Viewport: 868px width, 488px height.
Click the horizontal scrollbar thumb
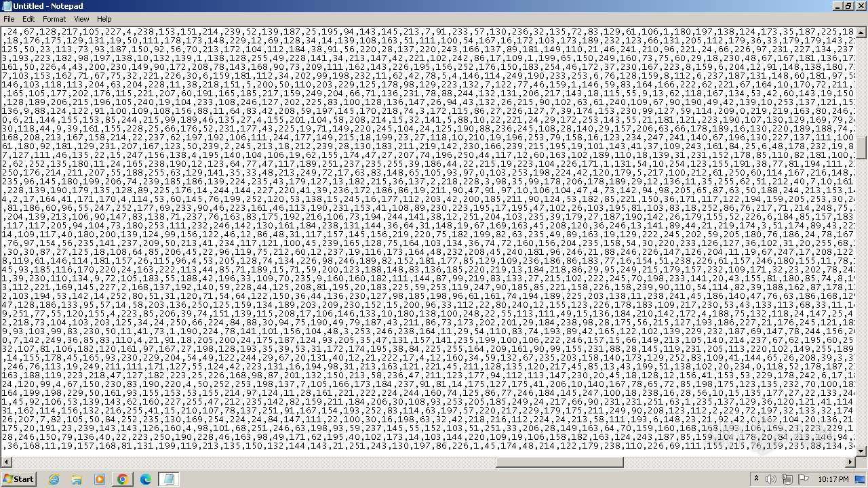pos(559,462)
